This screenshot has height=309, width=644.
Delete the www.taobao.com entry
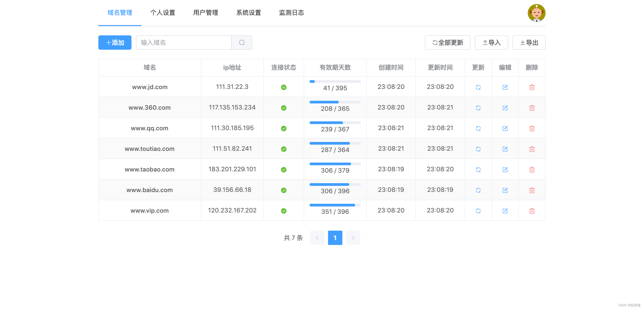pyautogui.click(x=532, y=170)
